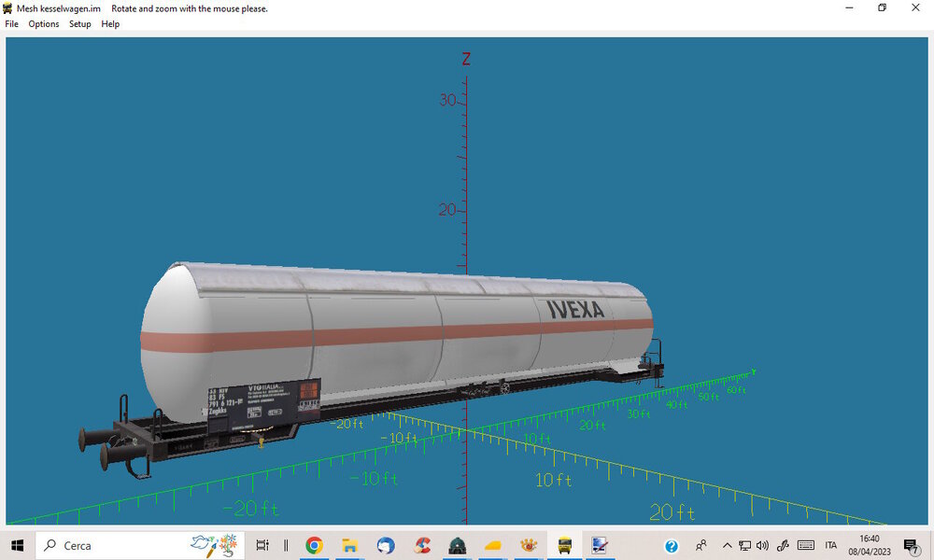Open the blue globe app on taskbar
Screen dimensions: 934x560
point(386,545)
